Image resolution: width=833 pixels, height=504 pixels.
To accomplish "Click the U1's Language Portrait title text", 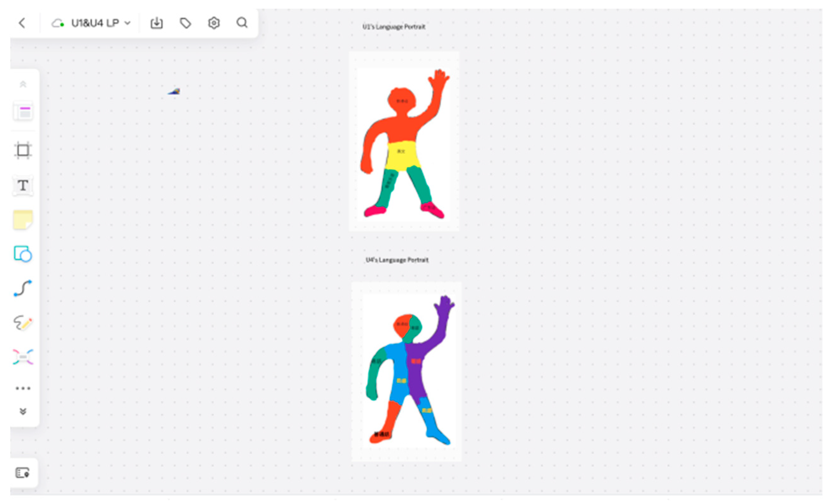I will (x=394, y=27).
